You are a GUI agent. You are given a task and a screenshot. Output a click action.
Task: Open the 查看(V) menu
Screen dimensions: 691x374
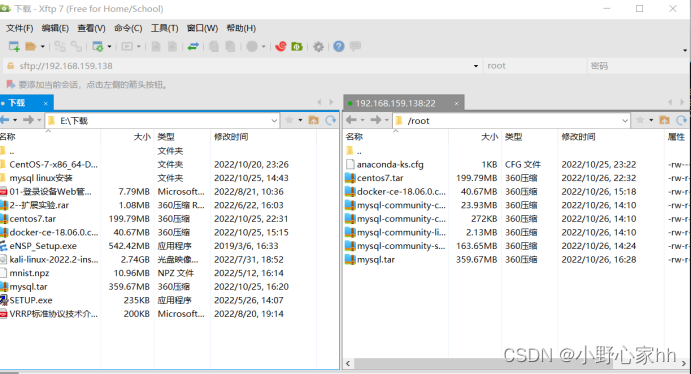click(91, 28)
